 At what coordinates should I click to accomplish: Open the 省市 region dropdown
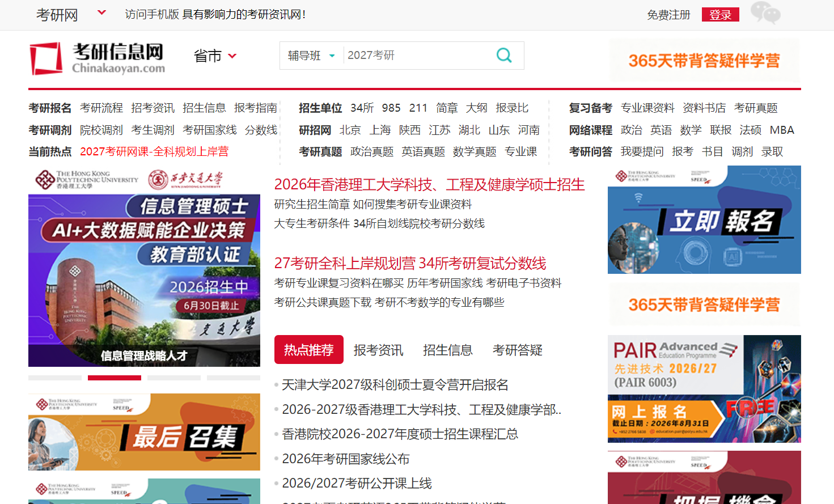[215, 56]
